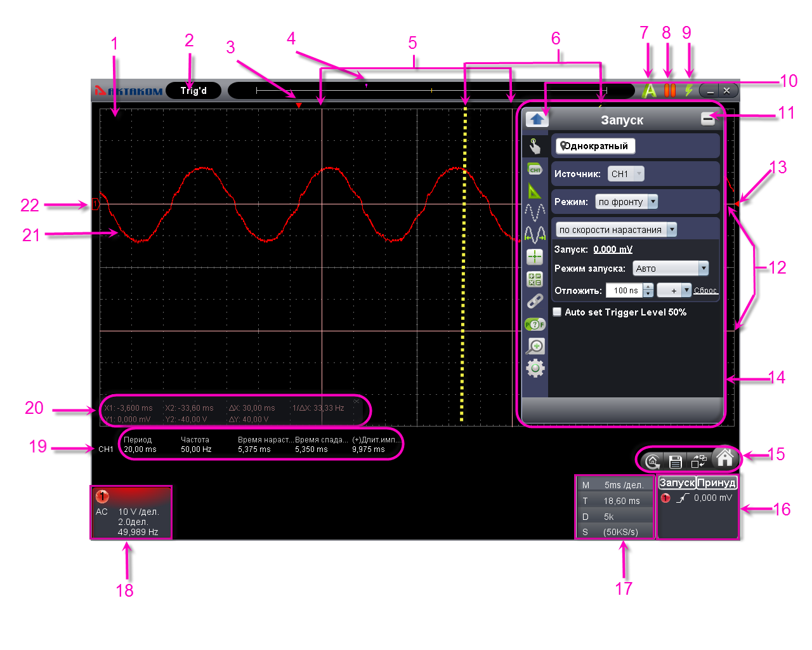Click the Сброс link

705,290
